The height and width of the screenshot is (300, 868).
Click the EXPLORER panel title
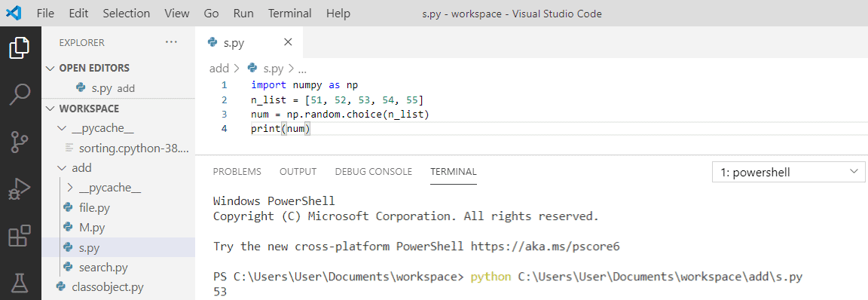[81, 43]
